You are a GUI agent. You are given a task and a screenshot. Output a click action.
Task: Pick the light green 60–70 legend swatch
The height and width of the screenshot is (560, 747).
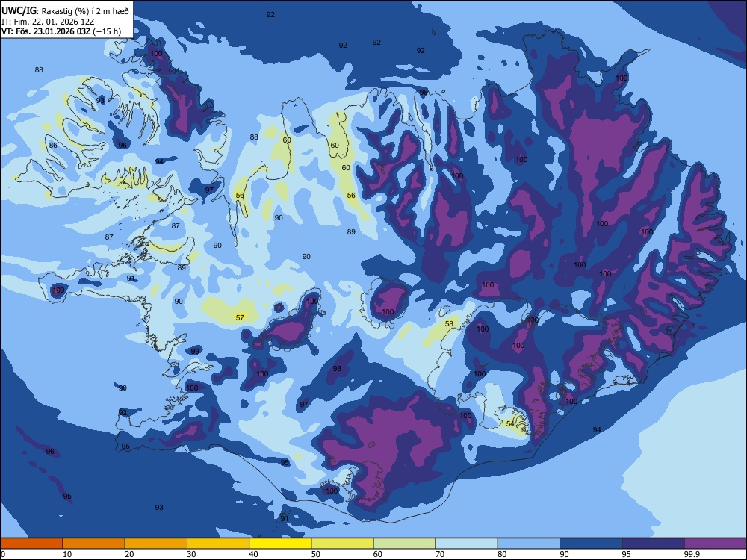[x=404, y=544]
